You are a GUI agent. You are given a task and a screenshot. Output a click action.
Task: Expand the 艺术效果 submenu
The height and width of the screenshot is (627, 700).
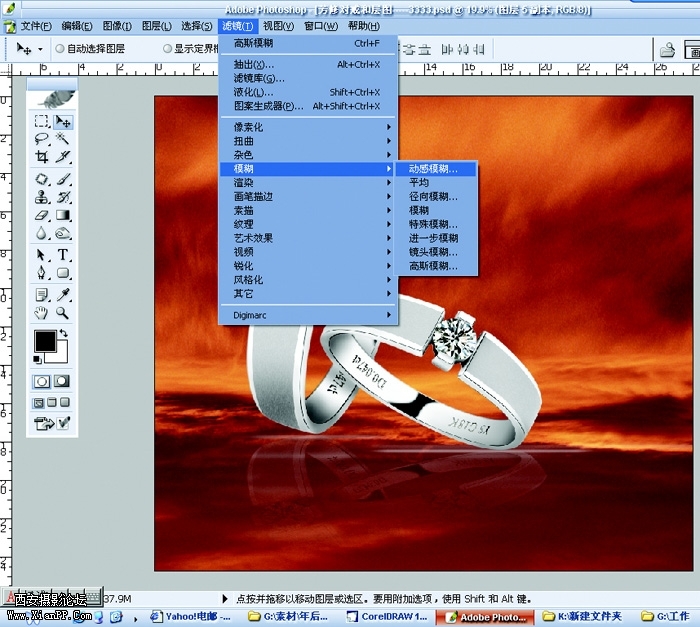pyautogui.click(x=308, y=238)
